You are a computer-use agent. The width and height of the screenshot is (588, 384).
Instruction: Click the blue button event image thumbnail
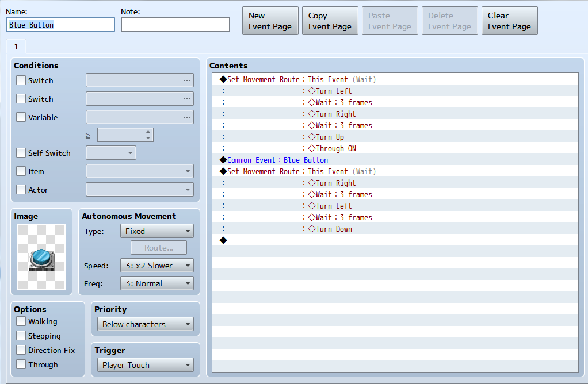(41, 256)
